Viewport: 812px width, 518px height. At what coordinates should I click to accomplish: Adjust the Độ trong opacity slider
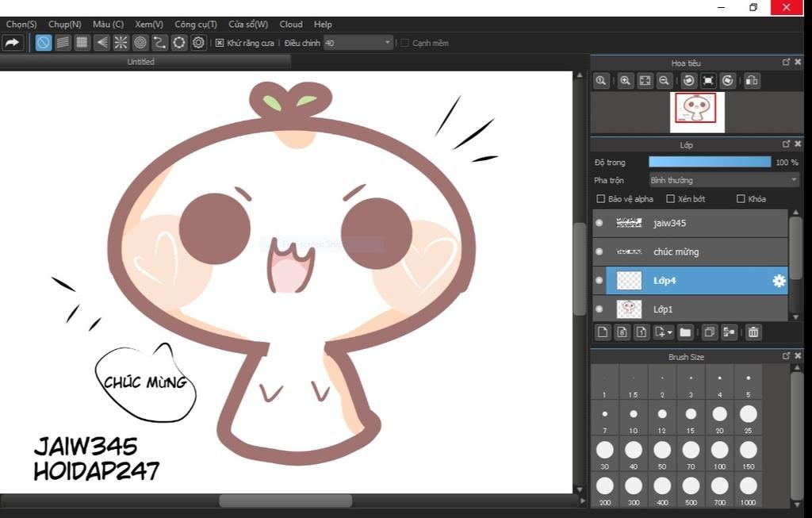(710, 162)
